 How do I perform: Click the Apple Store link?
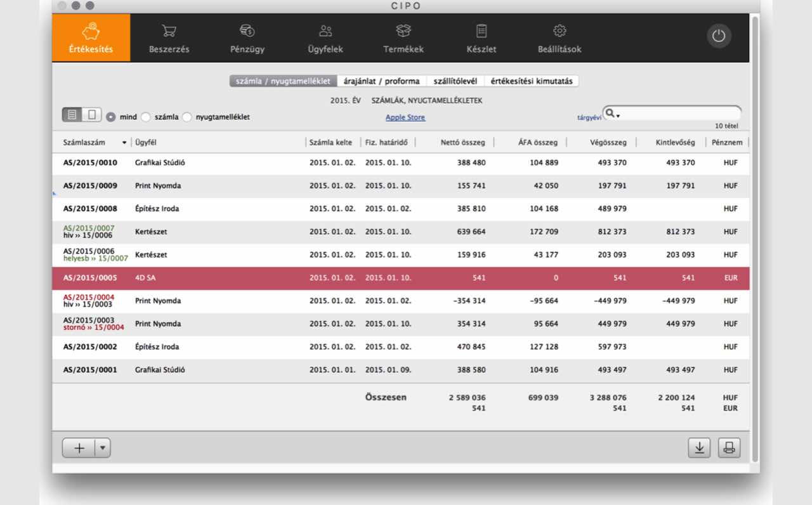[405, 117]
